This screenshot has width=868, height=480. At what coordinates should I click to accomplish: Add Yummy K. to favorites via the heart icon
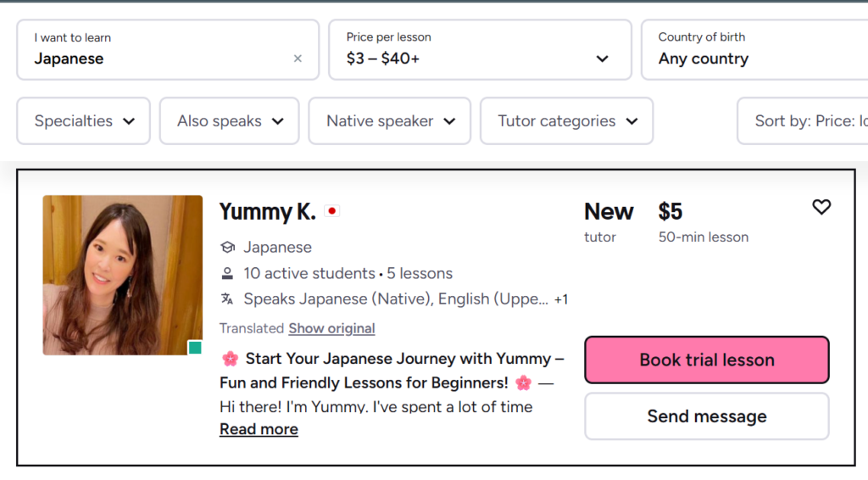tap(821, 207)
